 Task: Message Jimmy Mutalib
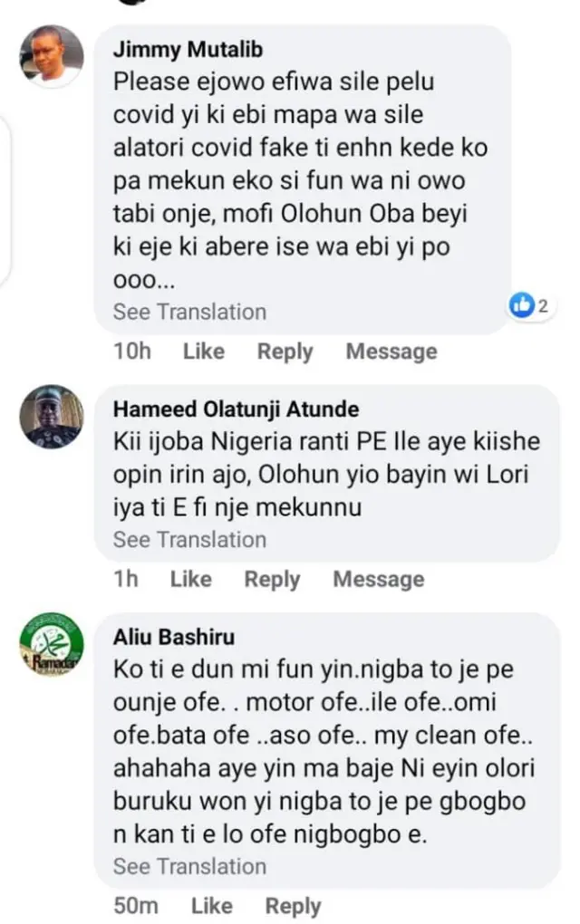coord(391,351)
